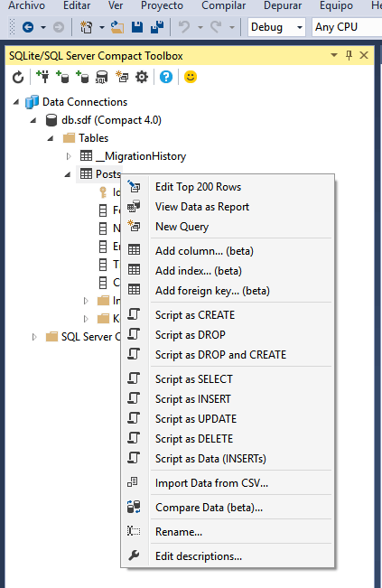Viewport: 382px width, 588px height.
Task: Toggle the pin auto-hide icon on the Toolbox panel
Action: click(x=349, y=55)
